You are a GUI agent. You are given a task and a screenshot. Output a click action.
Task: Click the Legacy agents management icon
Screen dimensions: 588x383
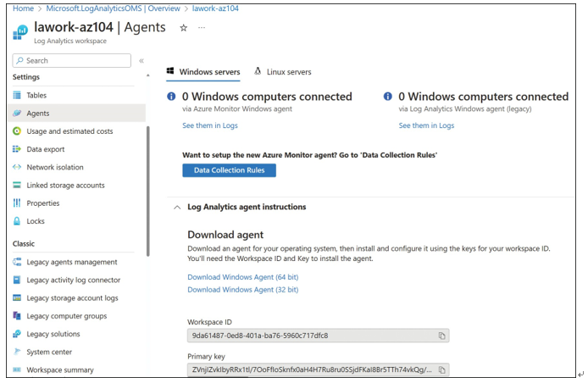click(x=17, y=262)
